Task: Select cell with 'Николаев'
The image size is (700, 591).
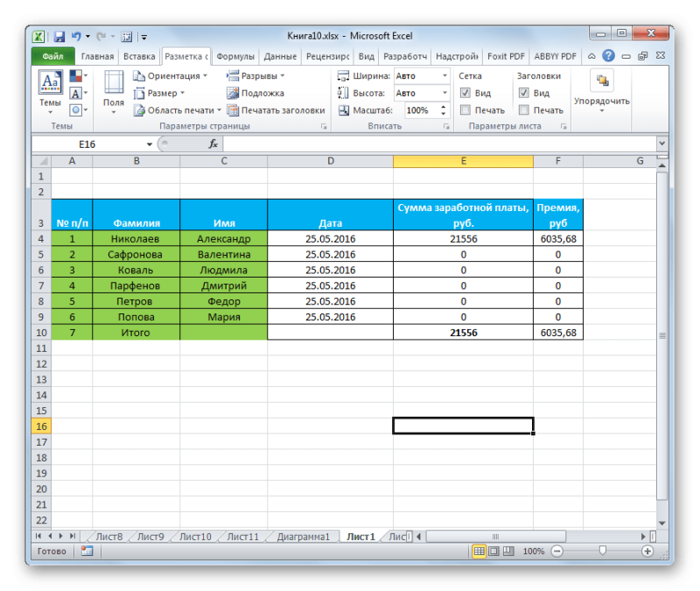Action: pos(136,238)
